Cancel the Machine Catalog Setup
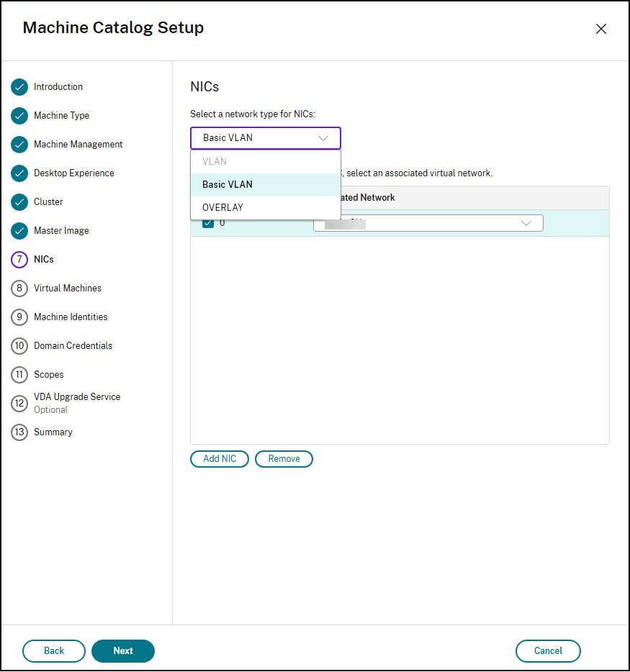630x672 pixels. coord(547,650)
